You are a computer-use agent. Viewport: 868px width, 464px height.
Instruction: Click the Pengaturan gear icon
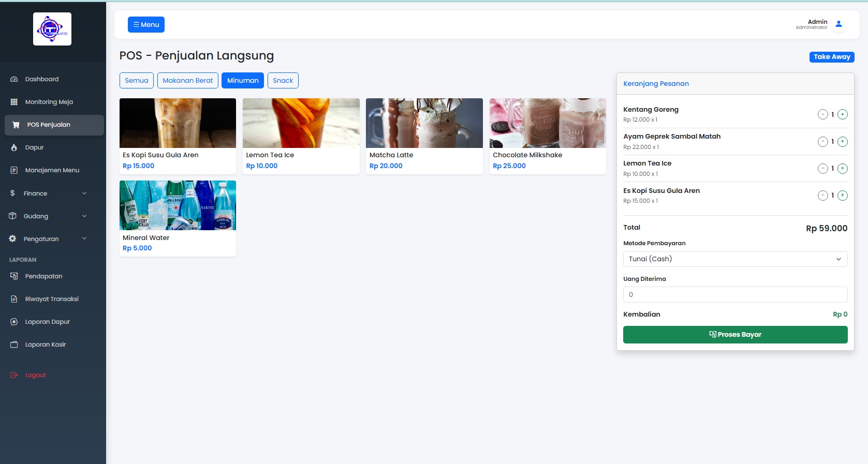(x=12, y=238)
